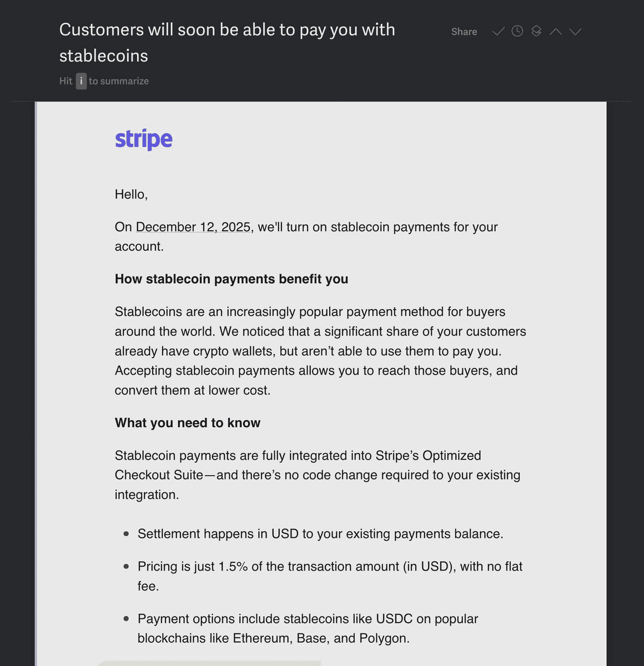Click the Share button
644x666 pixels.
[464, 32]
